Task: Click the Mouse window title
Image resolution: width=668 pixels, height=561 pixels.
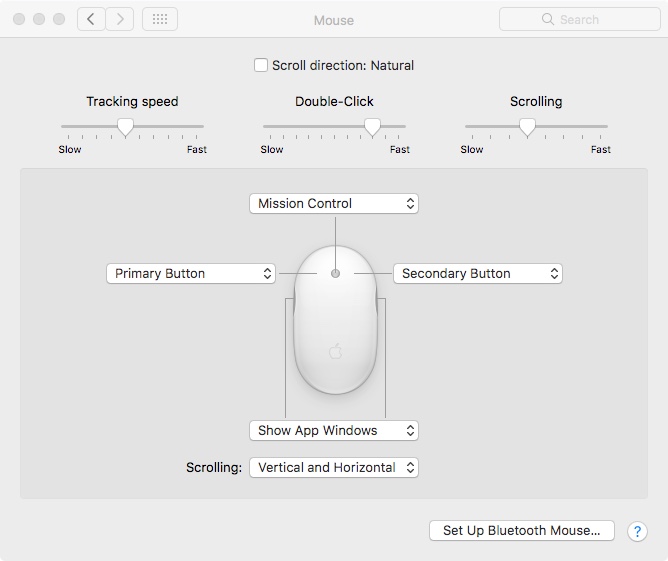Action: (x=334, y=20)
